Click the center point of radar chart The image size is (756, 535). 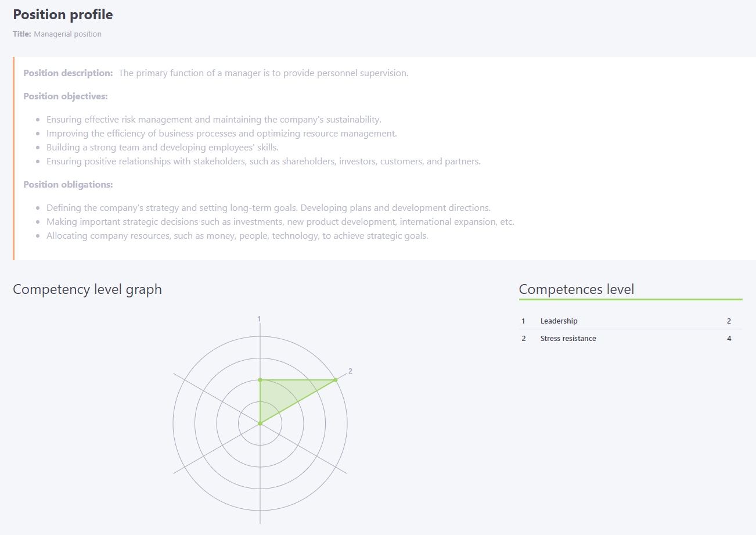click(260, 423)
